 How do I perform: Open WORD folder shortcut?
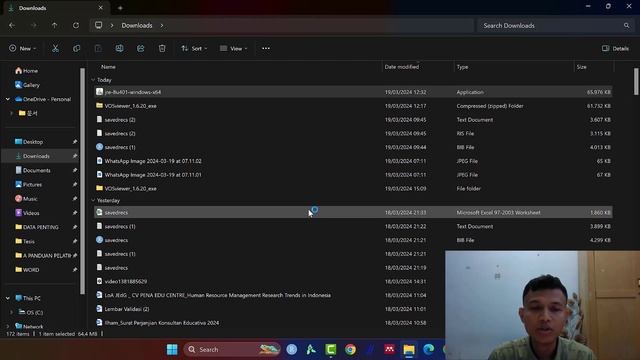(x=27, y=270)
